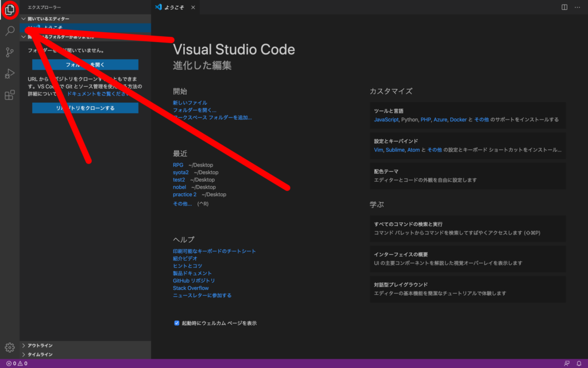Click the フォルダーを開く button
This screenshot has height=368, width=588.
tap(85, 64)
